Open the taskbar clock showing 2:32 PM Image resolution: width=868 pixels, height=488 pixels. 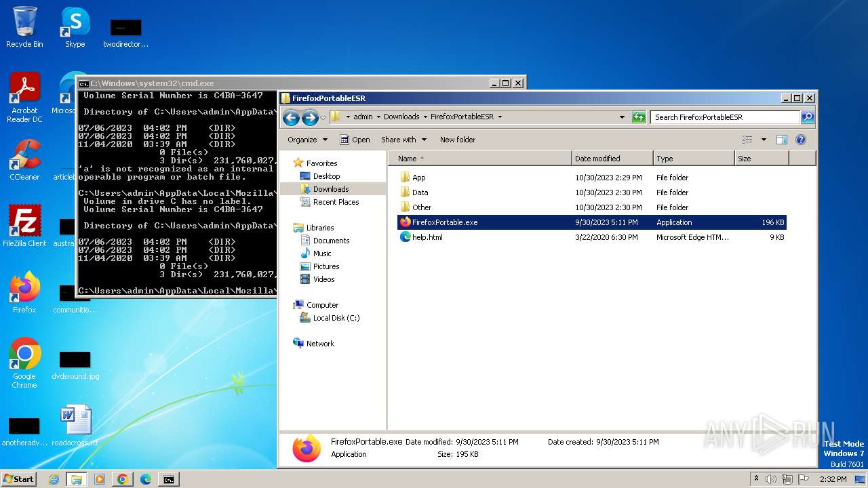click(833, 479)
